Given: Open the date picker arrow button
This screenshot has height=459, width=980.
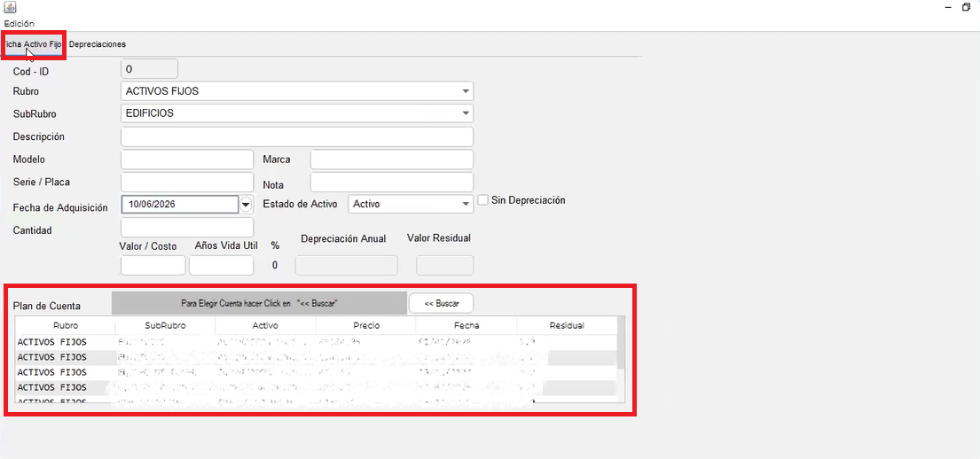Looking at the screenshot, I should coord(246,204).
